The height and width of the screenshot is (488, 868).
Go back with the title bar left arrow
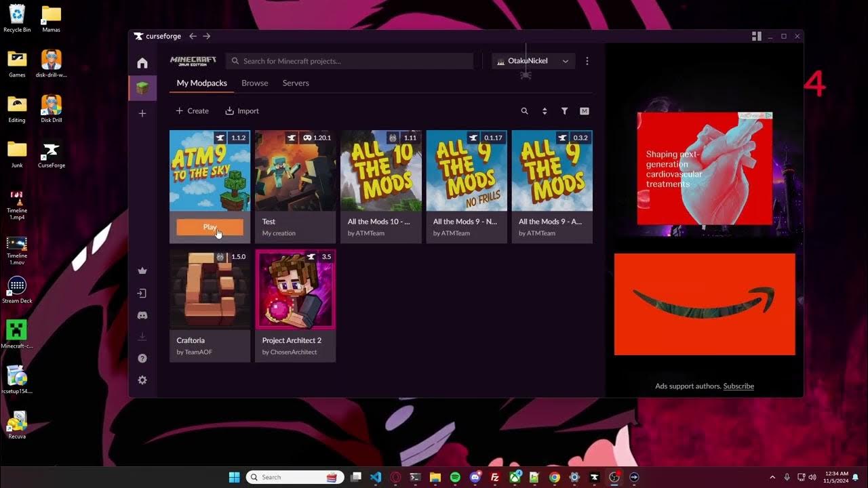[x=193, y=36]
